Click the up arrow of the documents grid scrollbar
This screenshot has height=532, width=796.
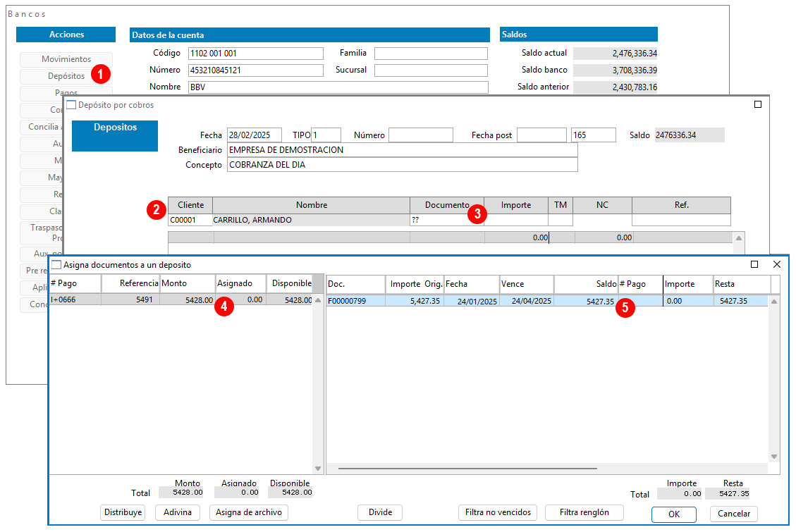(774, 302)
